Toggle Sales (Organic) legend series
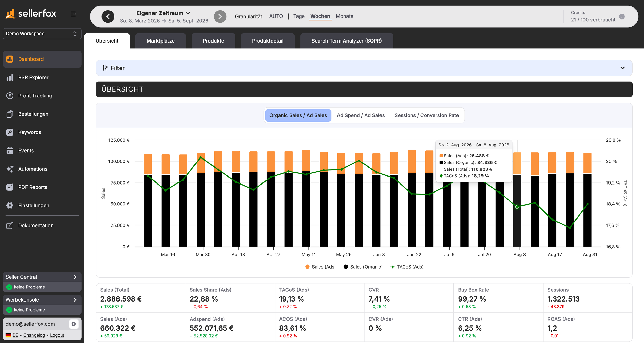This screenshot has width=644, height=343. point(363,267)
